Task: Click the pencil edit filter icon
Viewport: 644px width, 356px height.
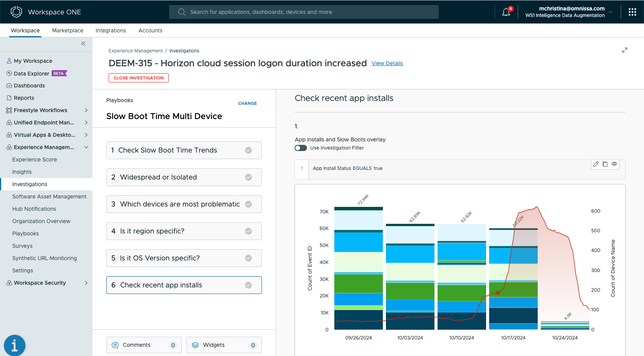Action: tap(596, 164)
